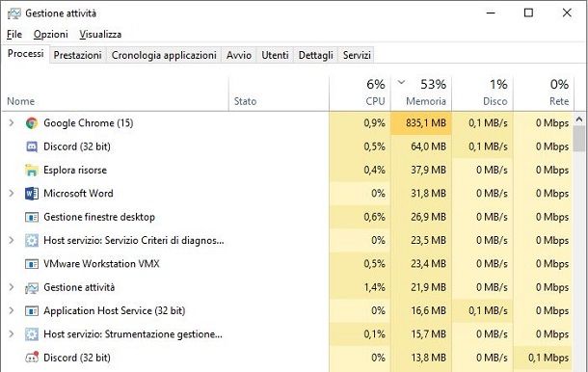Sort by the Rete column header
The image size is (588, 372).
pyautogui.click(x=544, y=93)
